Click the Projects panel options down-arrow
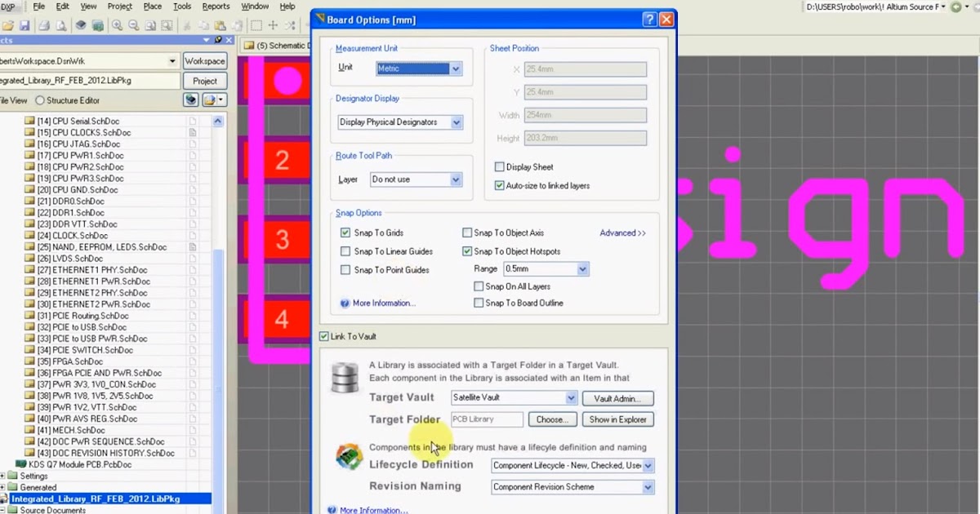 [207, 40]
